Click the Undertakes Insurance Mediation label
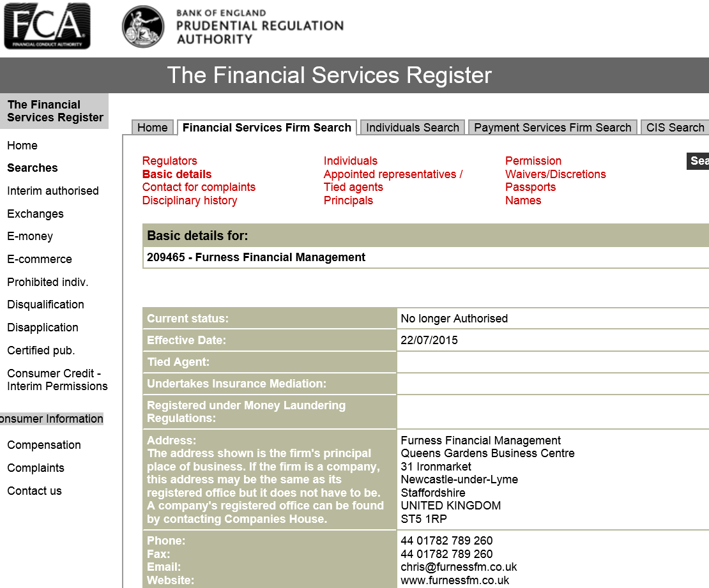Screen dimensions: 709x588 tap(236, 384)
